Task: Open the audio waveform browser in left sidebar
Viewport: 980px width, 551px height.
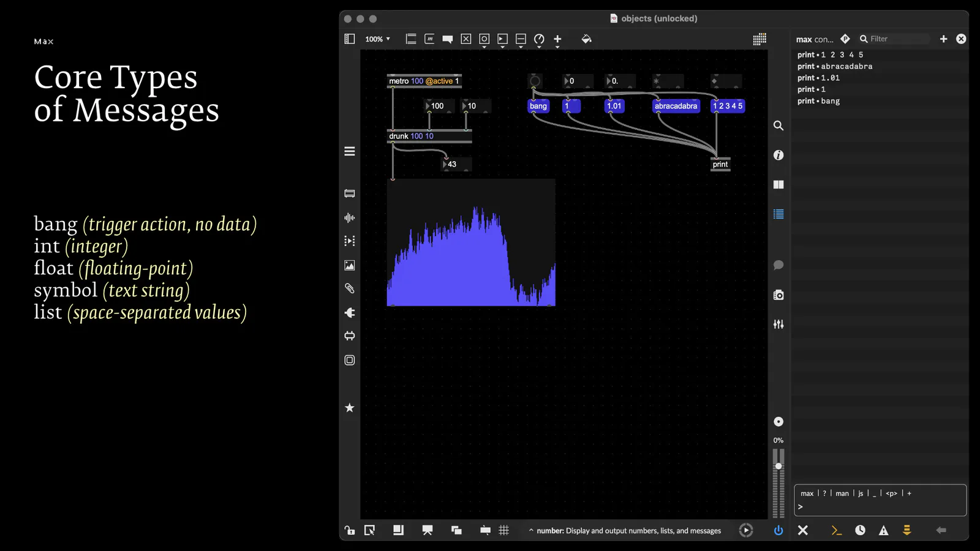Action: tap(350, 218)
